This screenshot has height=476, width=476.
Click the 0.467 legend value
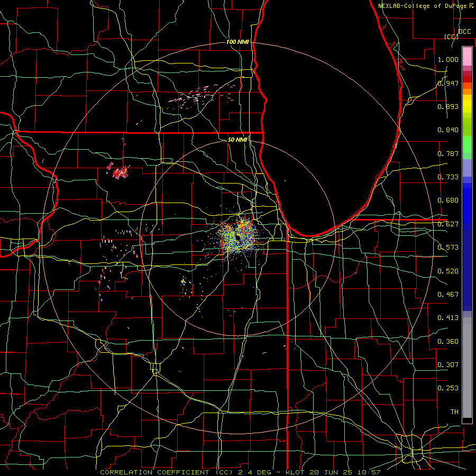tap(448, 295)
